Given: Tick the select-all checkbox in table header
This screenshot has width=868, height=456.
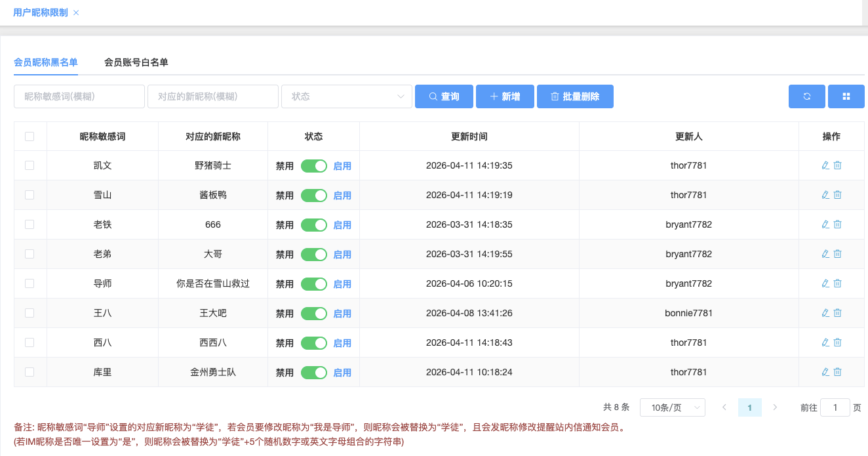Looking at the screenshot, I should point(30,136).
